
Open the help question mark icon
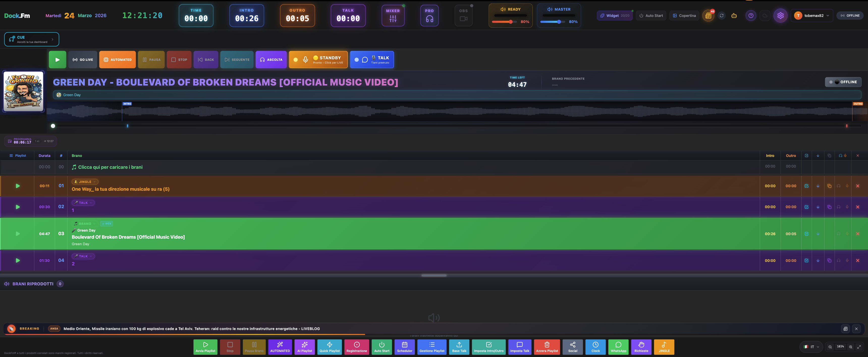[x=751, y=15]
